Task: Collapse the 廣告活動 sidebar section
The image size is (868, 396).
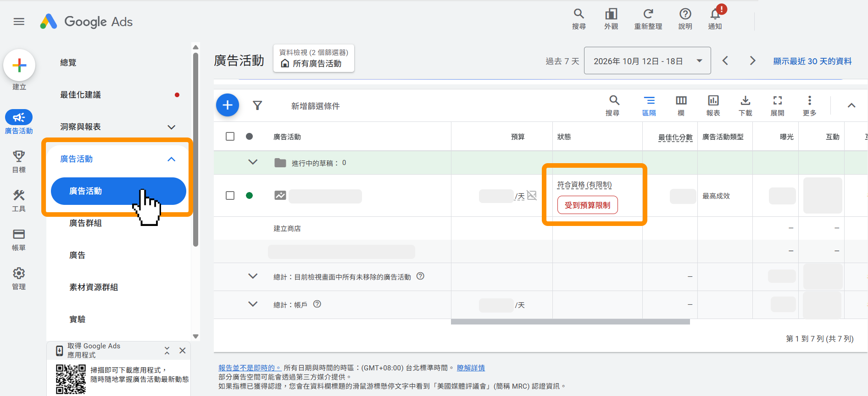Action: (171, 159)
